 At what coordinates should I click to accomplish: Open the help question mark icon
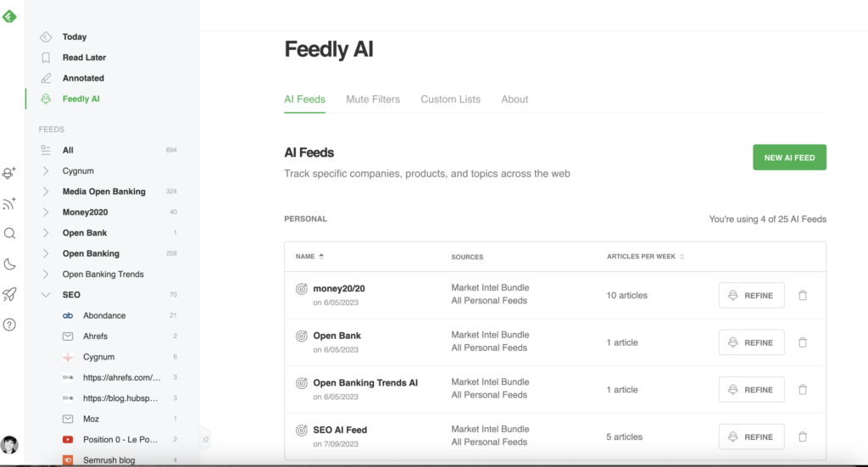(9, 325)
